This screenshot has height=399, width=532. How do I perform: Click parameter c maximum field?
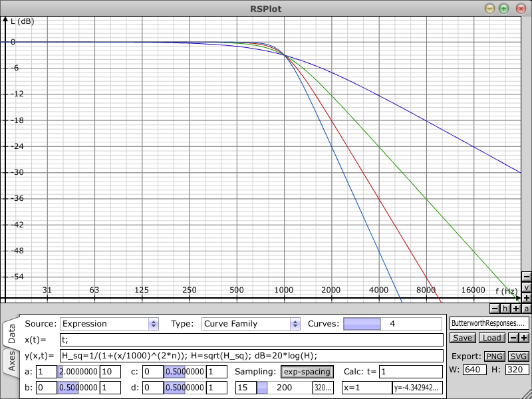point(217,372)
